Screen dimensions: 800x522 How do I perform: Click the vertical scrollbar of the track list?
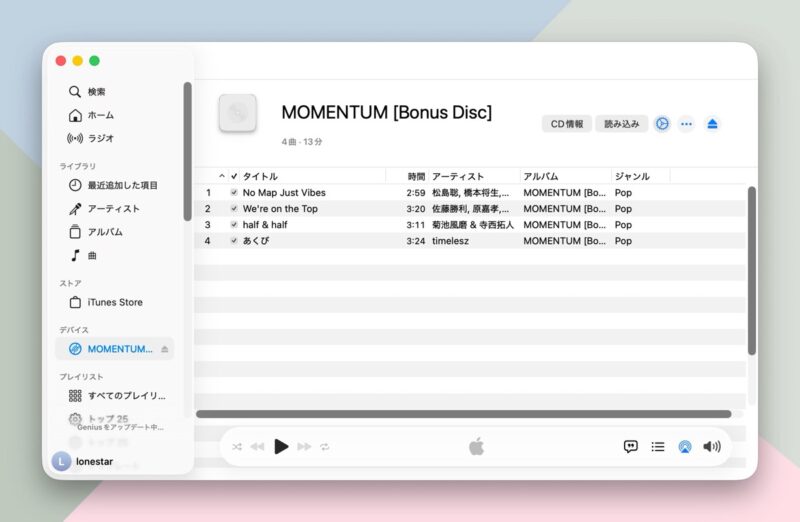pyautogui.click(x=752, y=270)
